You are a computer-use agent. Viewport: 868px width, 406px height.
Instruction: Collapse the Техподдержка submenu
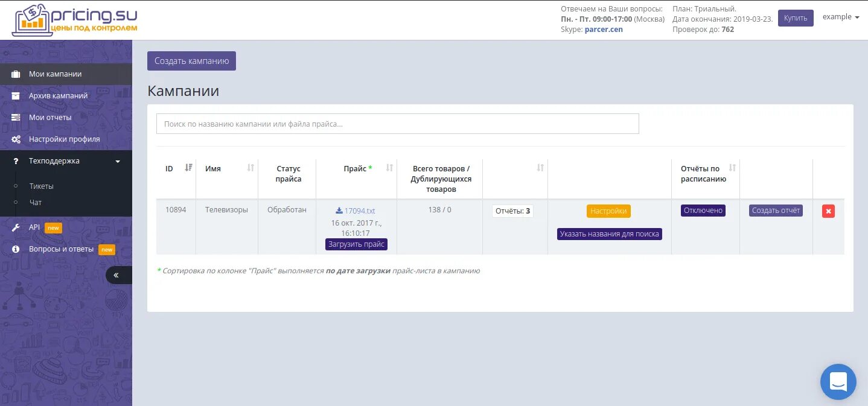[x=118, y=161]
